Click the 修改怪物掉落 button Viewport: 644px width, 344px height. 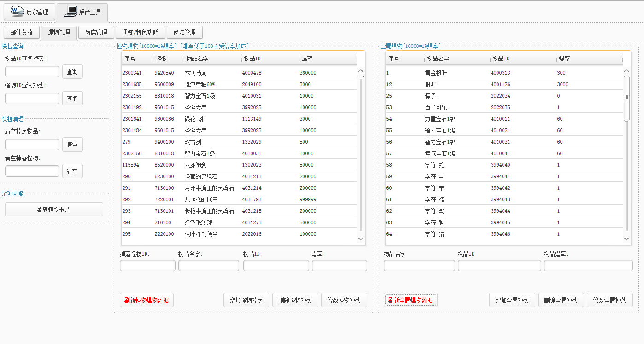click(x=344, y=300)
